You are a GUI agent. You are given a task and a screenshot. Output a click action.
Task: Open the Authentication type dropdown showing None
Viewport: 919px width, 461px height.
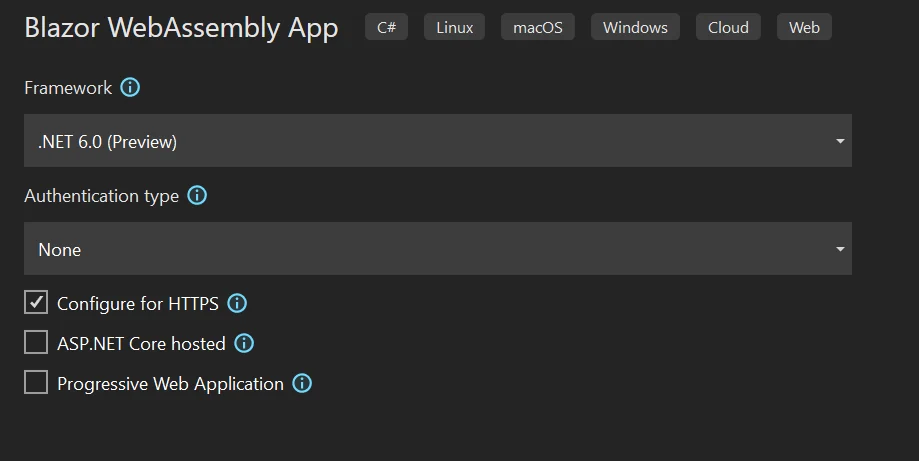tap(438, 248)
